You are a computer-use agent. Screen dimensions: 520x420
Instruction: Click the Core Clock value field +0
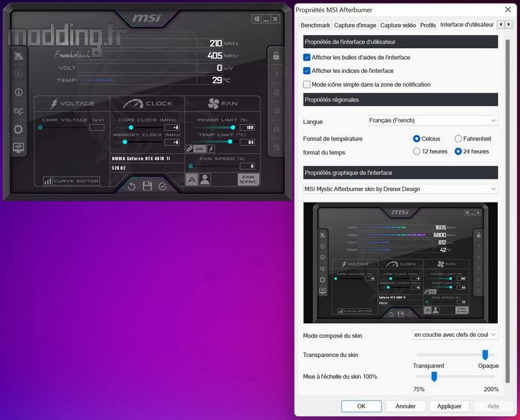click(x=172, y=127)
